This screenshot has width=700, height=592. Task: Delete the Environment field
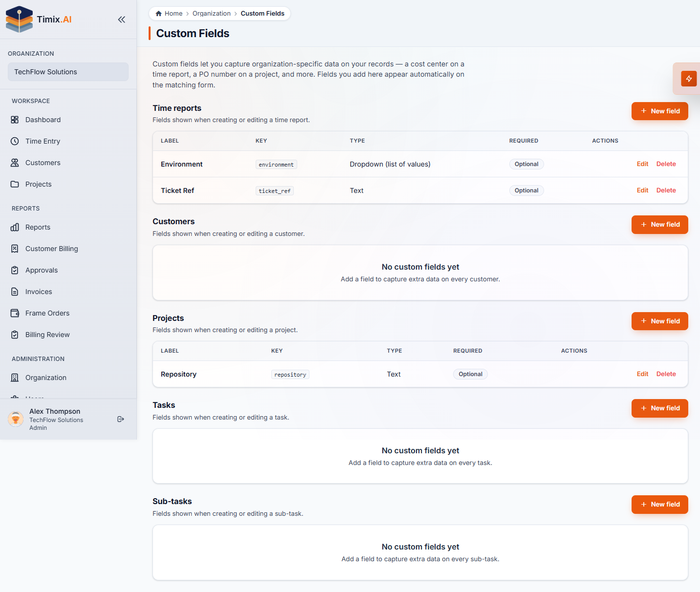(x=666, y=164)
